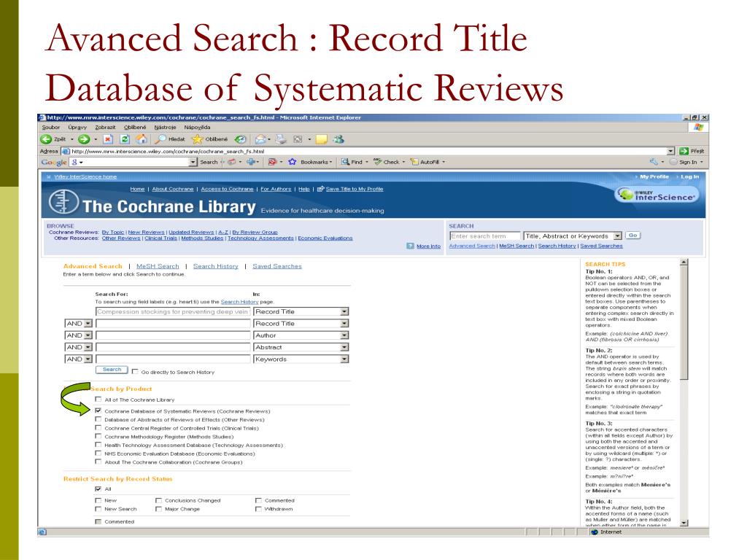
Task: Open first row Record Title field dropdown
Action: click(x=344, y=311)
